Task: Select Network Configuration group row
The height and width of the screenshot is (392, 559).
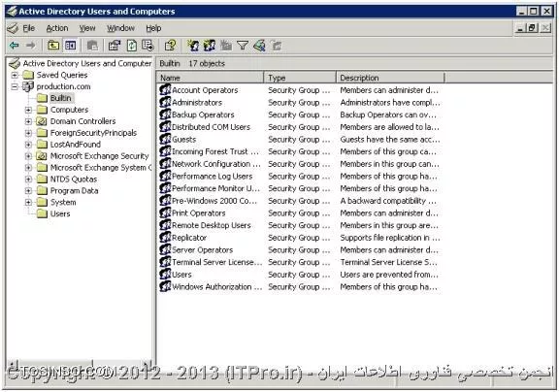Action: [x=216, y=164]
